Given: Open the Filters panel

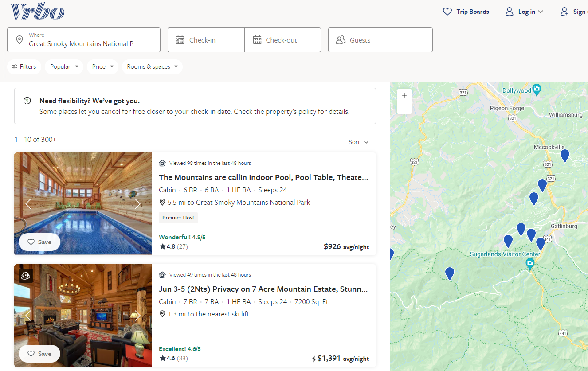Looking at the screenshot, I should pos(24,66).
